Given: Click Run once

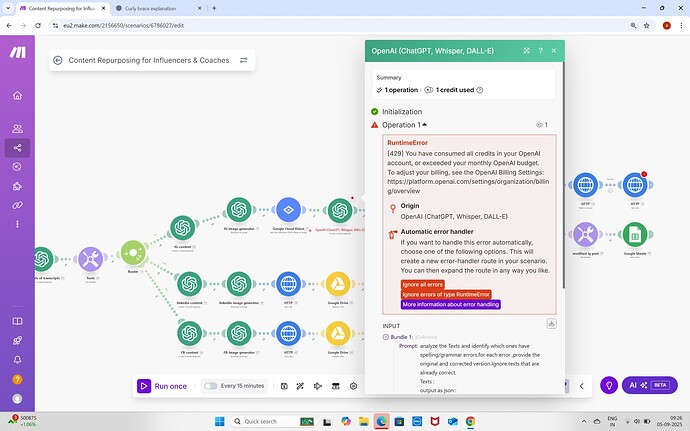Looking at the screenshot, I should pos(162,386).
